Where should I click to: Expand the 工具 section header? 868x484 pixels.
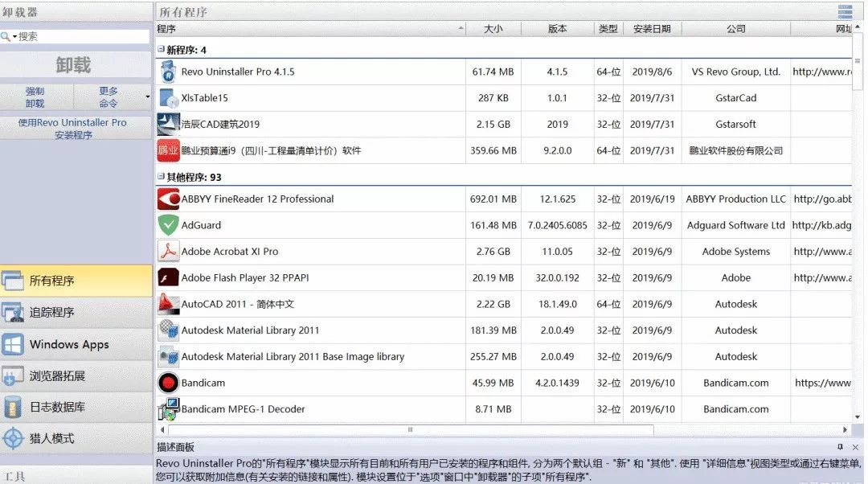pos(76,476)
